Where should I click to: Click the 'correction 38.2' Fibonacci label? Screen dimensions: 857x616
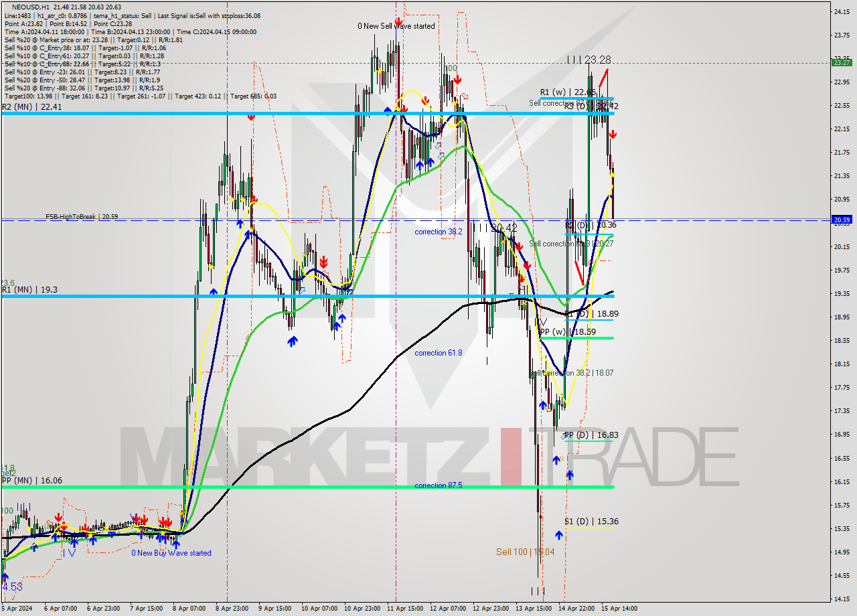coord(439,232)
